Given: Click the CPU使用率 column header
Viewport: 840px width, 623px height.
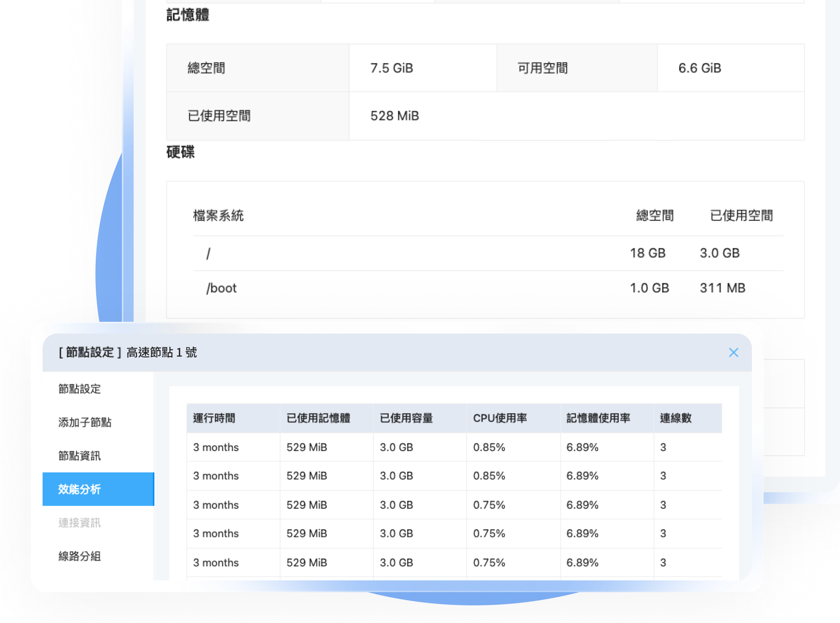Looking at the screenshot, I should (x=500, y=418).
